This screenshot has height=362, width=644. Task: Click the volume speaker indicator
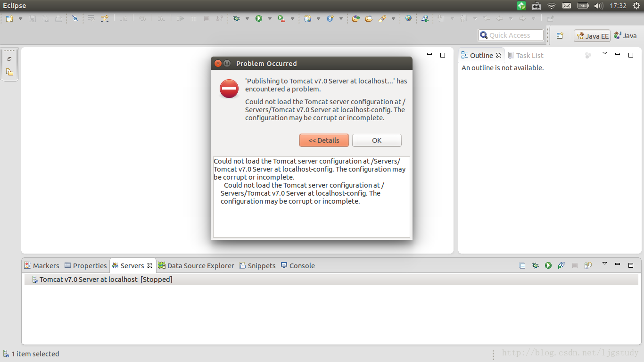(598, 6)
